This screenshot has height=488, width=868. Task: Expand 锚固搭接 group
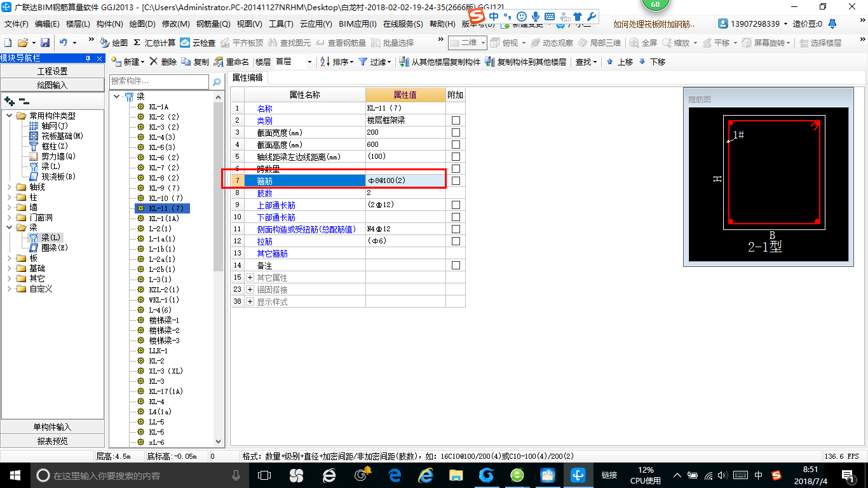(x=250, y=290)
